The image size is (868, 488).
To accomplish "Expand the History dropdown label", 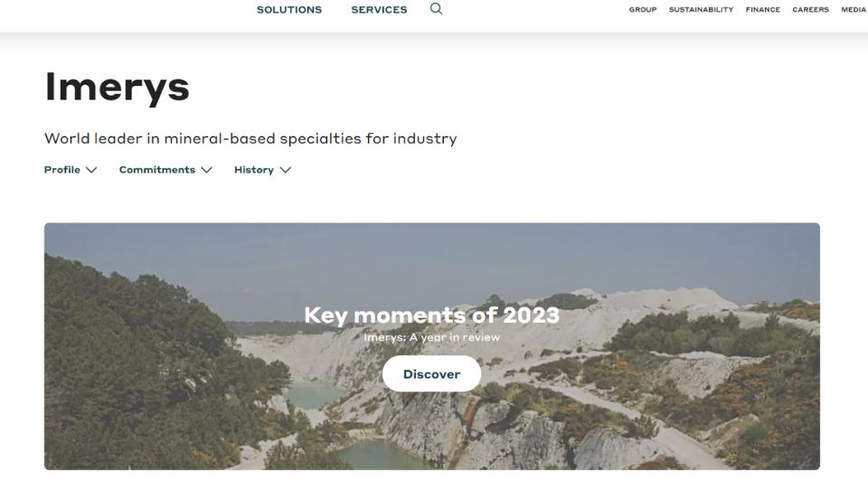I will coord(254,170).
